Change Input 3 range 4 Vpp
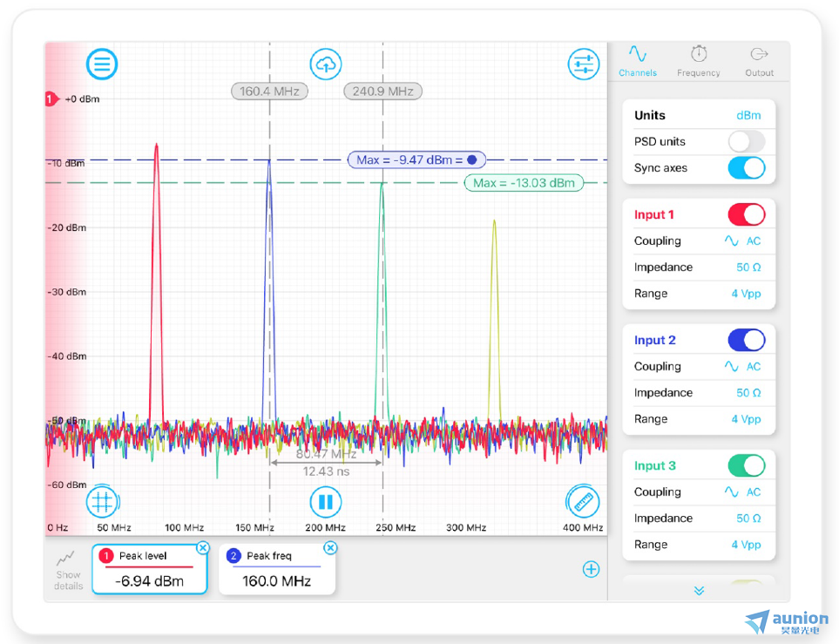The width and height of the screenshot is (839, 644). (746, 545)
